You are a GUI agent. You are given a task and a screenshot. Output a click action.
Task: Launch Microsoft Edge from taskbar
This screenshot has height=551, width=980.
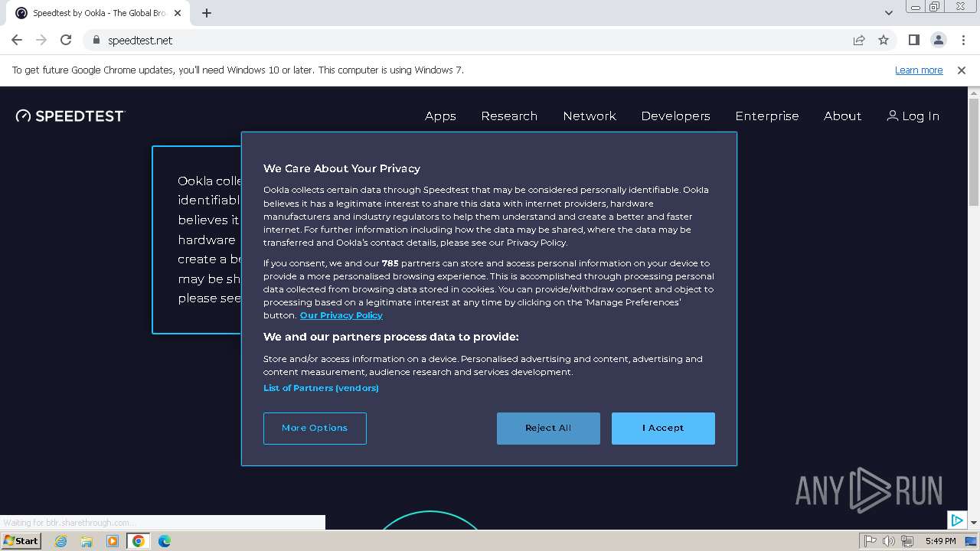click(x=165, y=541)
